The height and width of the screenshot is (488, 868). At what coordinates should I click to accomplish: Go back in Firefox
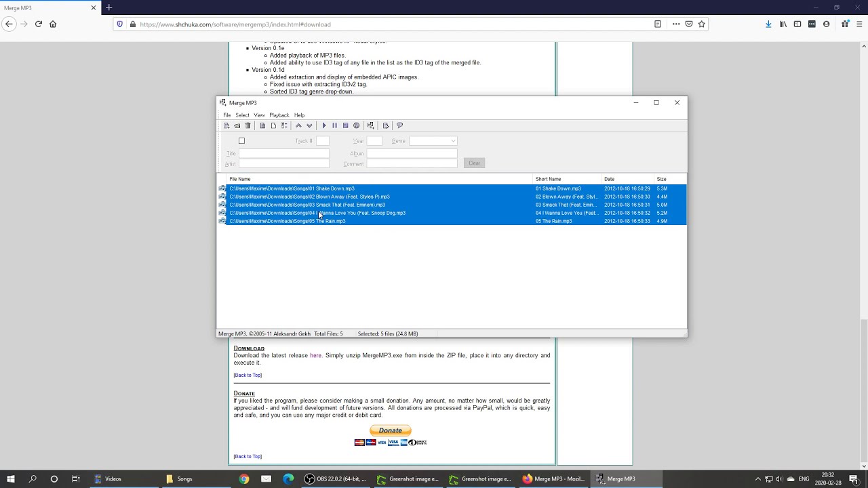point(9,24)
